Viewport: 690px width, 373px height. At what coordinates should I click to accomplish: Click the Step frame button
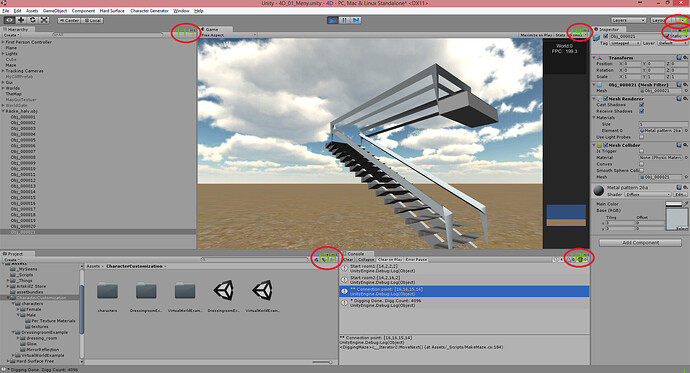(356, 20)
